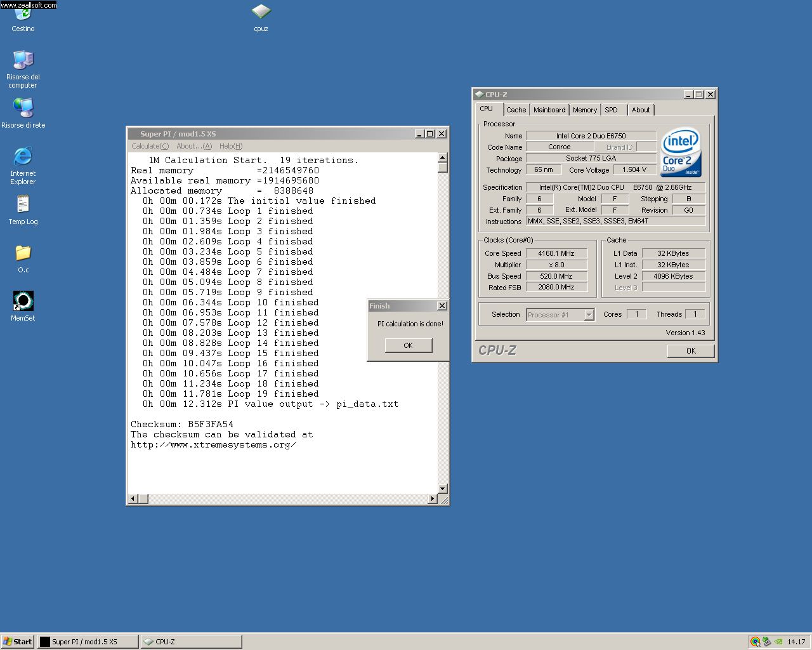
Task: Open the O.c folder icon
Action: (x=23, y=259)
